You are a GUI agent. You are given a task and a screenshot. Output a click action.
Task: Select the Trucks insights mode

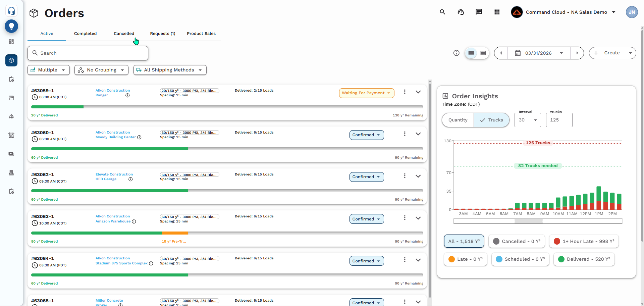tap(491, 120)
